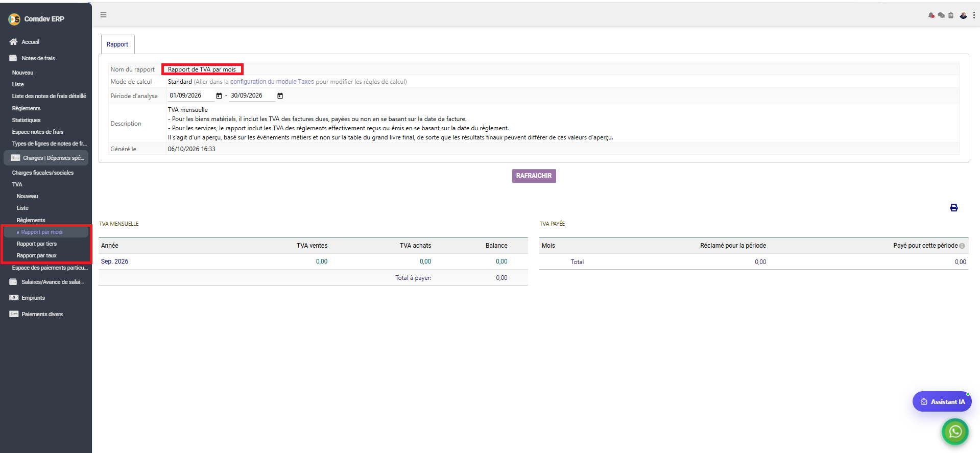Click the Comdev ERP logo
980x453 pixels.
click(14, 19)
